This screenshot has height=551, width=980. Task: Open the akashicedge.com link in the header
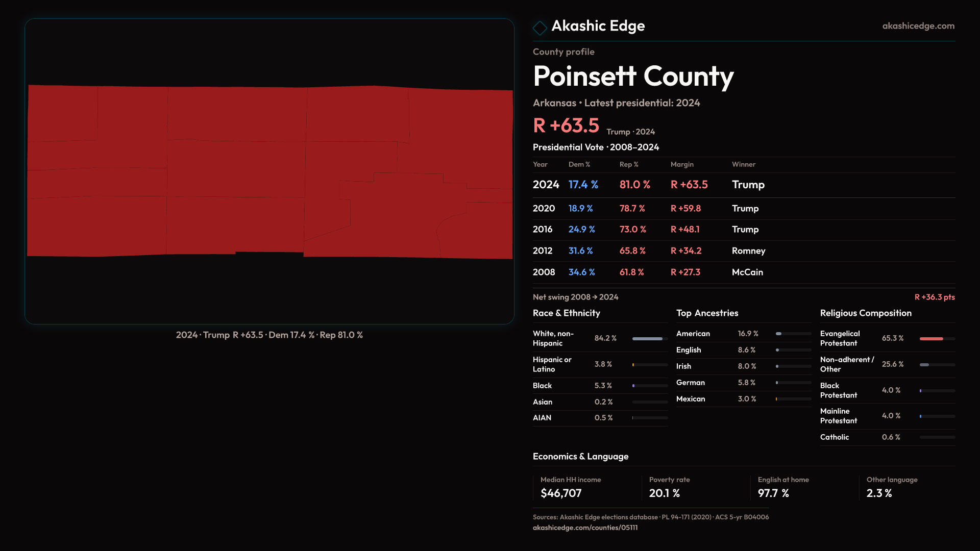(918, 26)
